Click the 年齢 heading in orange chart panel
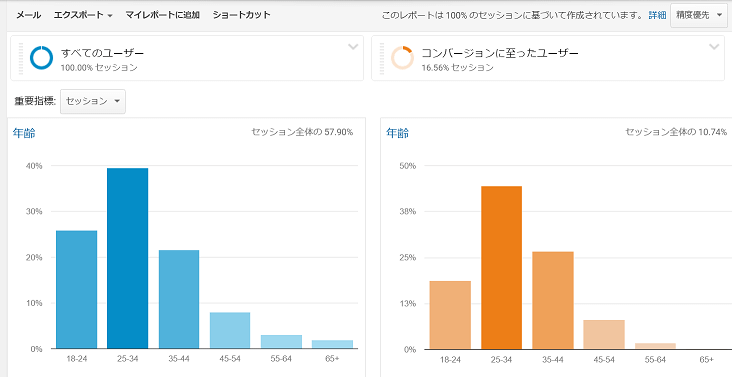Viewport: 732px width, 377px height. (x=398, y=133)
